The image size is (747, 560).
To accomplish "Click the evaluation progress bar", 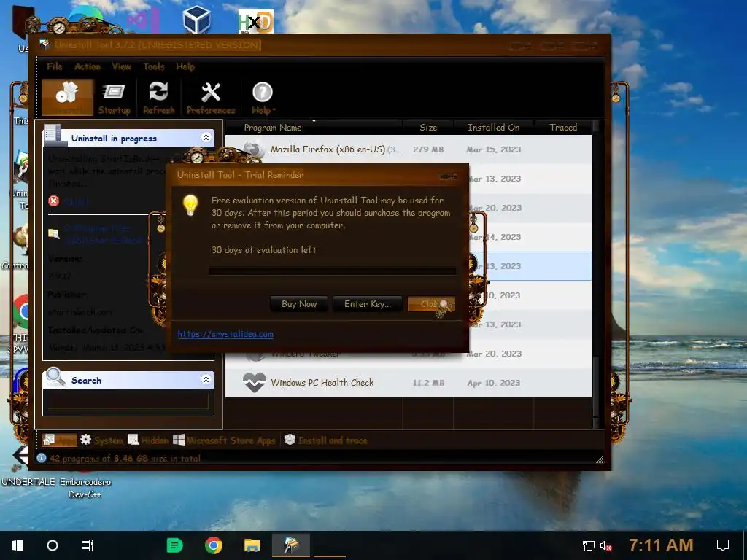I will pos(333,271).
